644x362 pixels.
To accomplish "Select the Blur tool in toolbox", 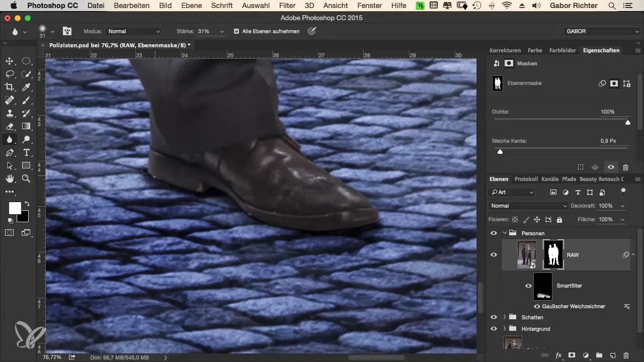I will click(10, 139).
